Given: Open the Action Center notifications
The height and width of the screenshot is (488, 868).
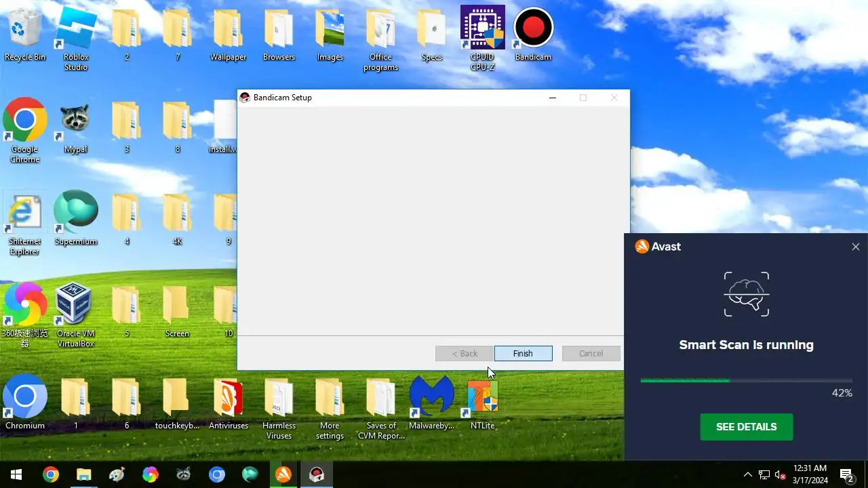Looking at the screenshot, I should pos(847,474).
